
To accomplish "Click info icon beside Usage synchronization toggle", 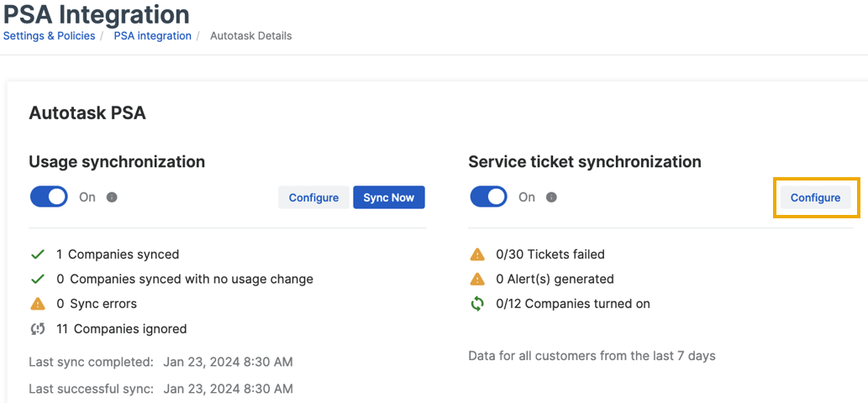I will click(112, 197).
